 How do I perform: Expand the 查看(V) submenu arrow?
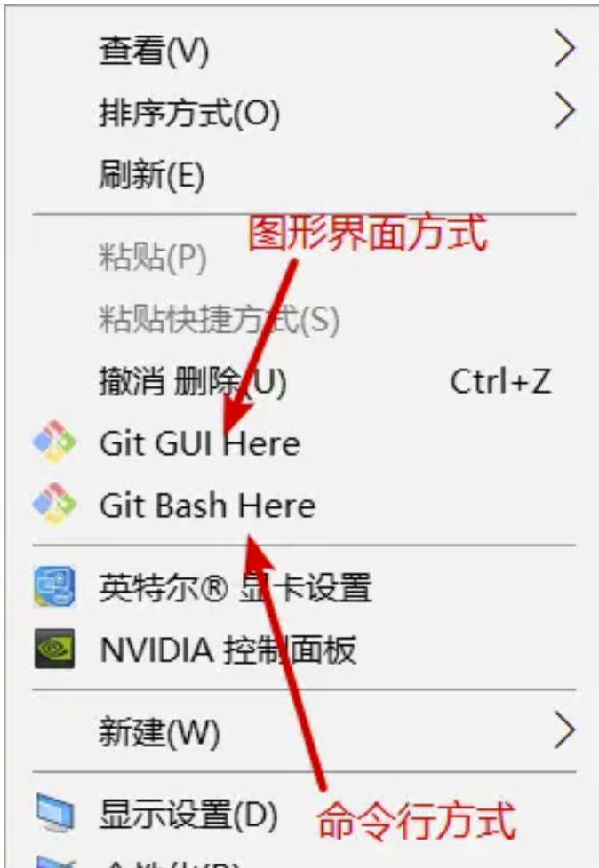coord(564,49)
